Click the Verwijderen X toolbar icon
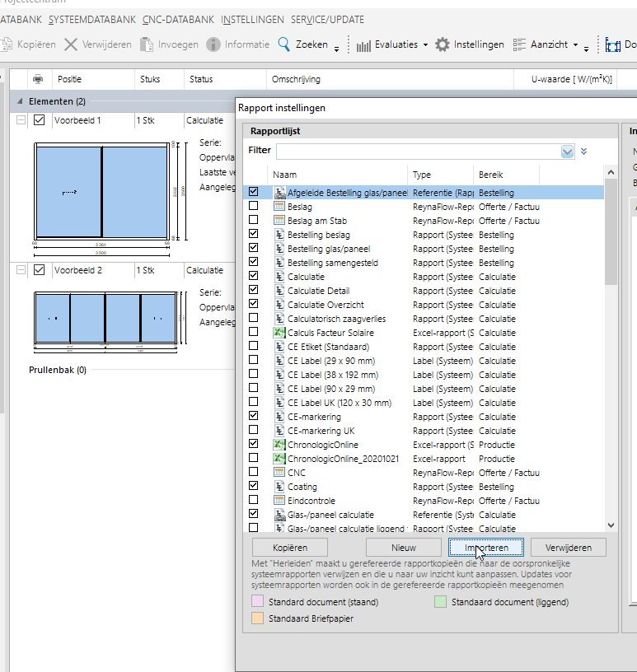 (71, 44)
